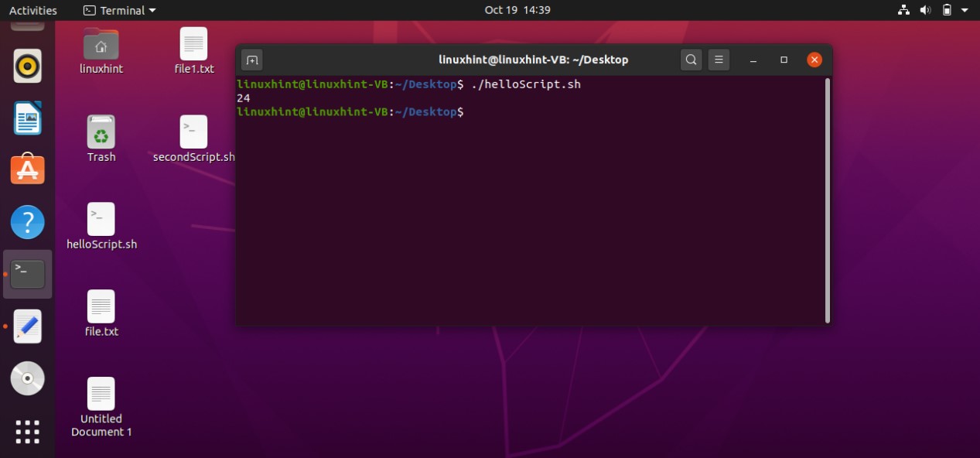Click the disc drive icon in the dock

(28, 378)
